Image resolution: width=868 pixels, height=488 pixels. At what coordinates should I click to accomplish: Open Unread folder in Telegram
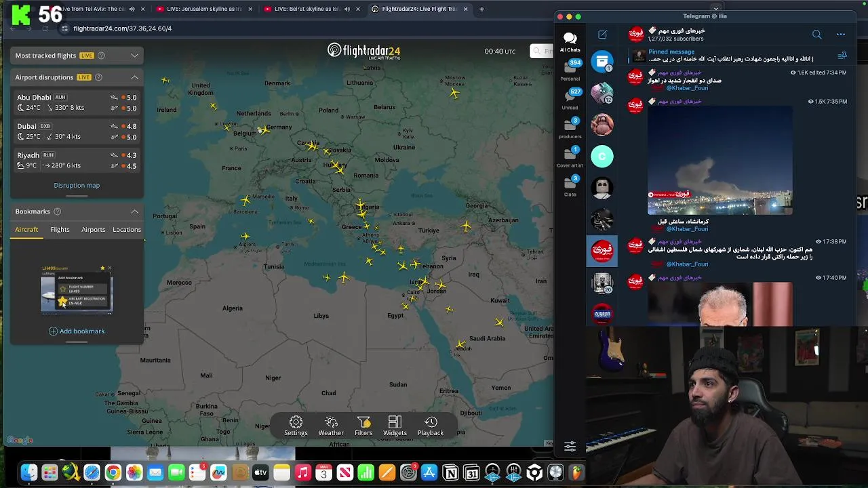click(570, 99)
